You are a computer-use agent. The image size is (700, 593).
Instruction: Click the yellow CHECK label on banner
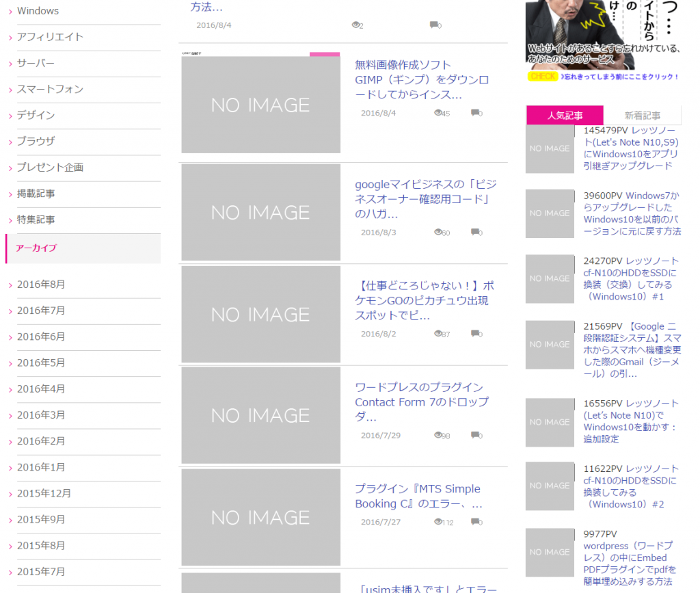543,77
